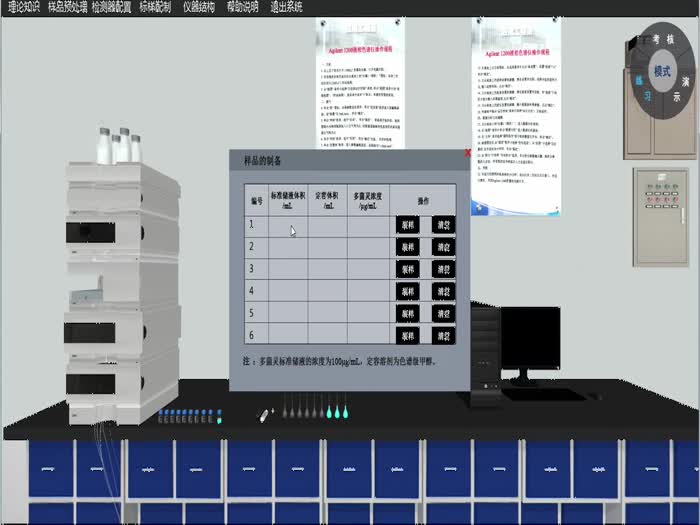Click the syringe on the lab bench

264,413
